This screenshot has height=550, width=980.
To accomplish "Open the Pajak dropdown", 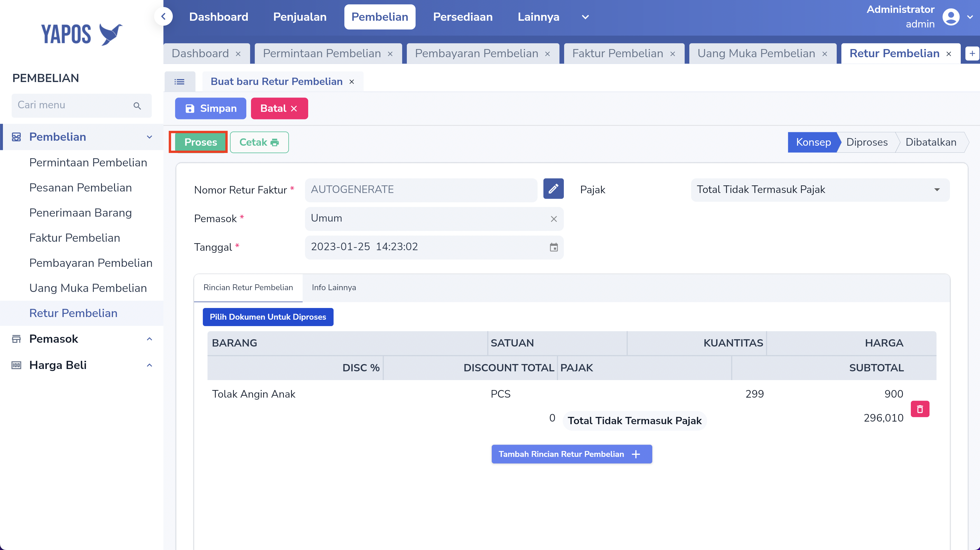I will [820, 189].
